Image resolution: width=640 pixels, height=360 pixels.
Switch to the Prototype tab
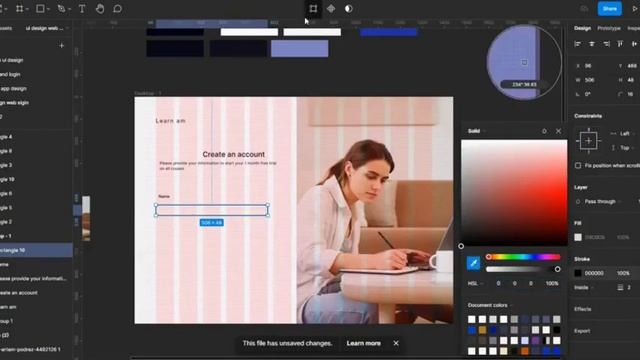click(609, 28)
